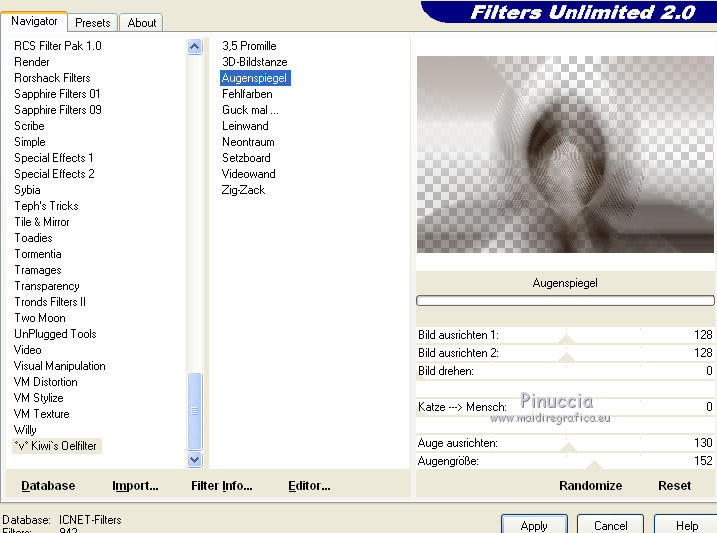
Task: Select Visual Manipulation category
Action: (x=59, y=366)
